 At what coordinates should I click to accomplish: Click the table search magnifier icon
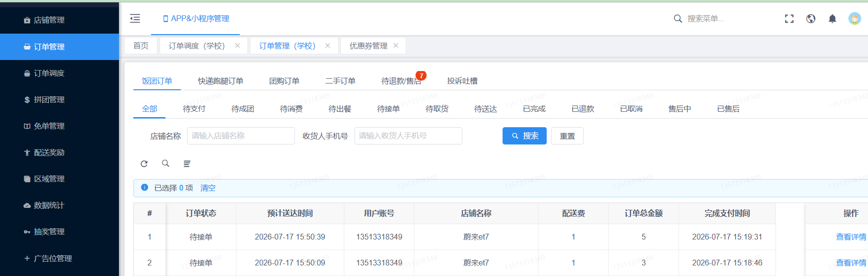[x=165, y=164]
